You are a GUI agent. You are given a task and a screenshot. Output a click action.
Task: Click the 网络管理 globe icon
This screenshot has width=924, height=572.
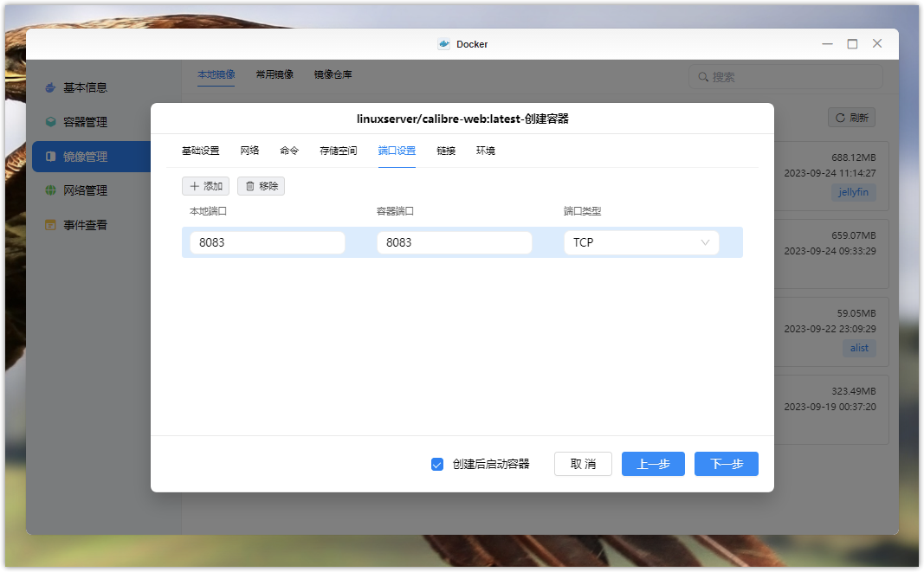pyautogui.click(x=51, y=190)
